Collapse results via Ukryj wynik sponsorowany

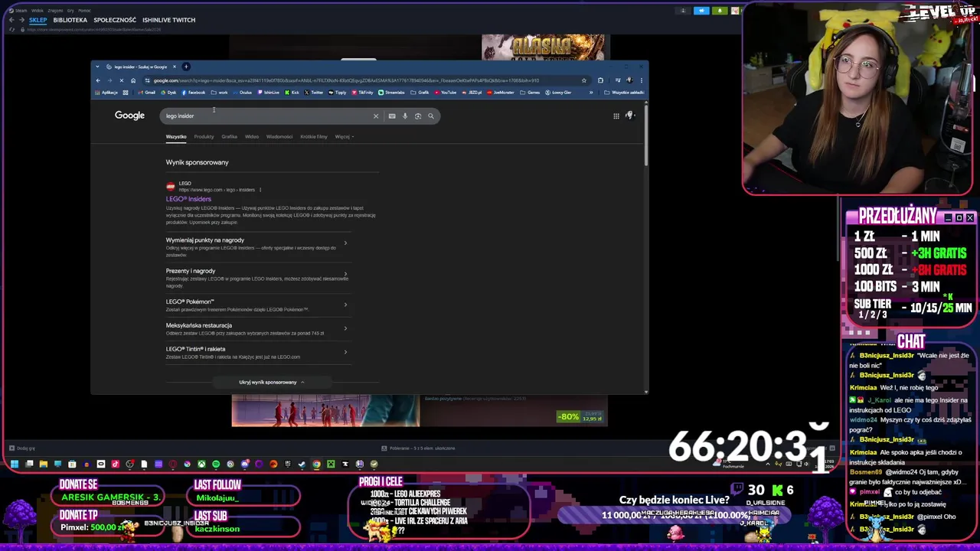point(272,382)
